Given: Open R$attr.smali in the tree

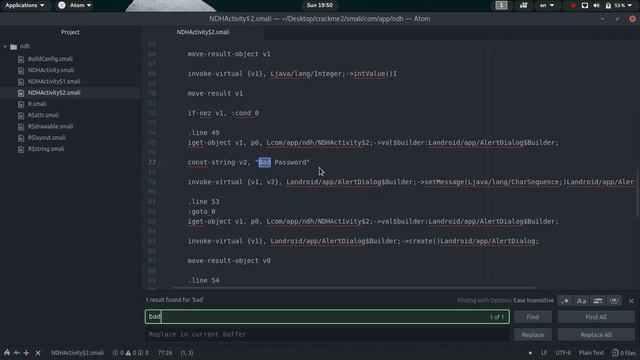Looking at the screenshot, I should click(43, 115).
